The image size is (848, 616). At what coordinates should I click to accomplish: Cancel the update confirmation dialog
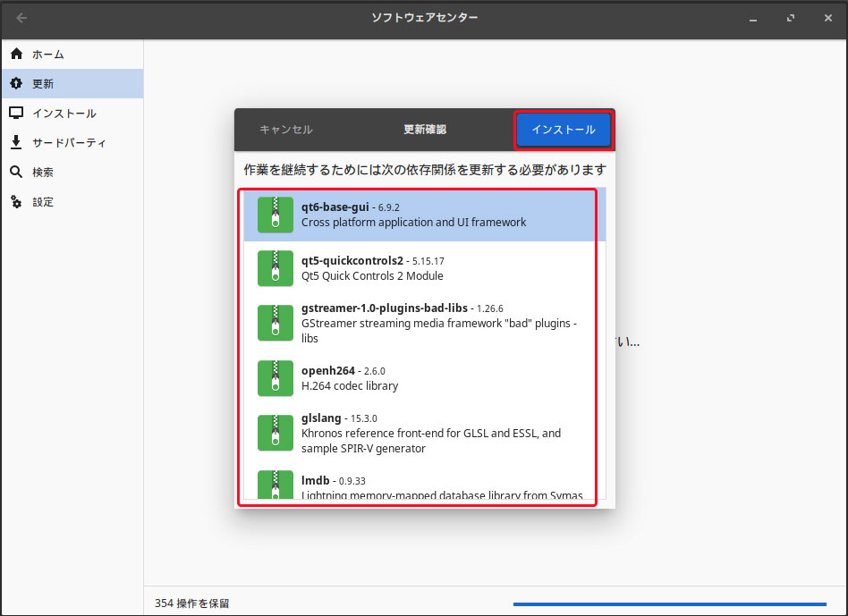(286, 130)
